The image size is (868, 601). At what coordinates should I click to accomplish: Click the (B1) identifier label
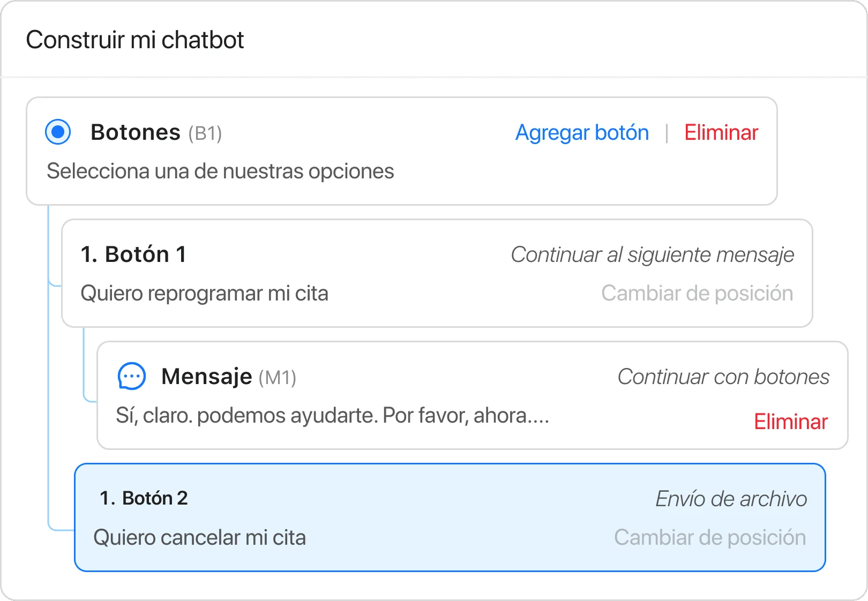pos(204,133)
